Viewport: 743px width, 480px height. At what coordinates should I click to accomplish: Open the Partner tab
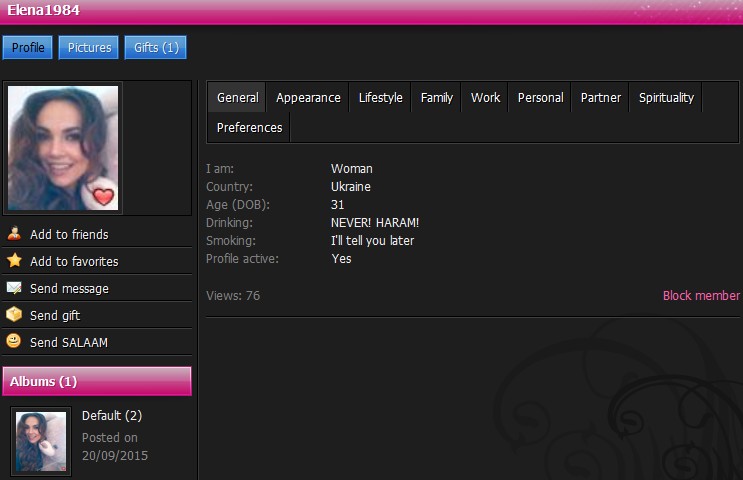click(x=600, y=98)
